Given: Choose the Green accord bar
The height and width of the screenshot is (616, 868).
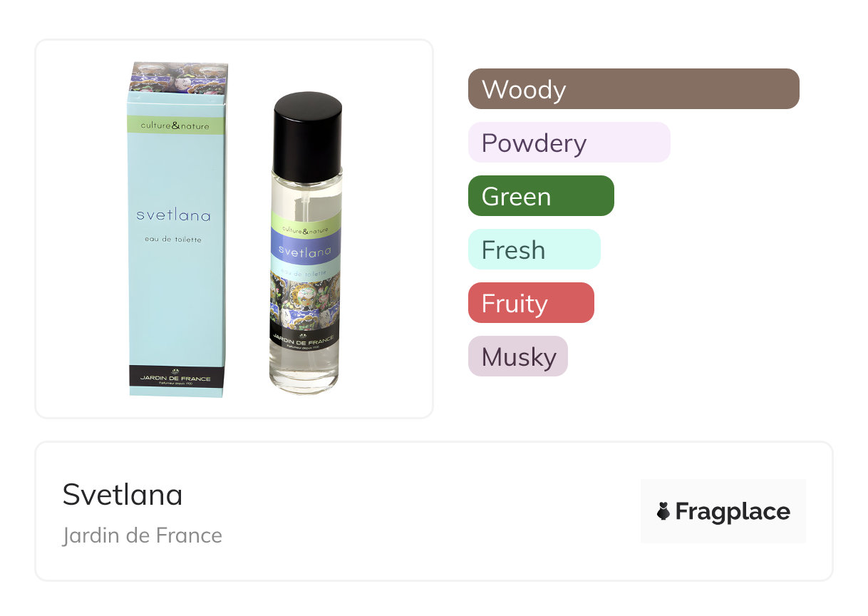Looking at the screenshot, I should point(541,196).
